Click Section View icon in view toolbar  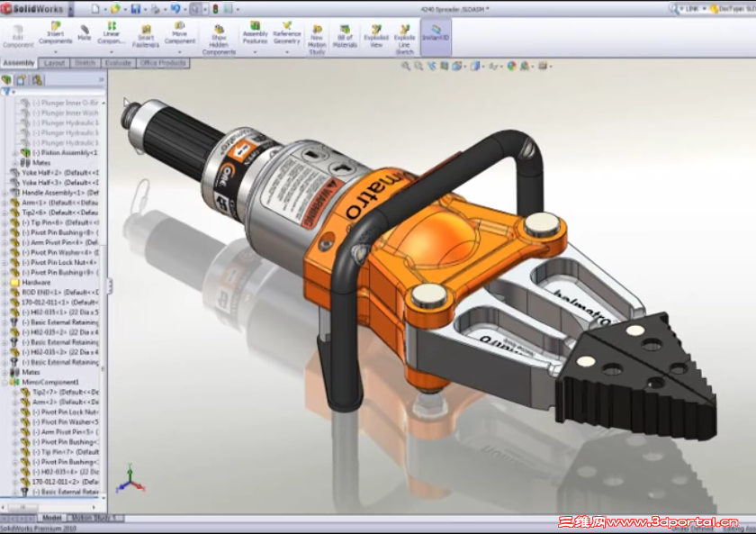click(x=444, y=66)
